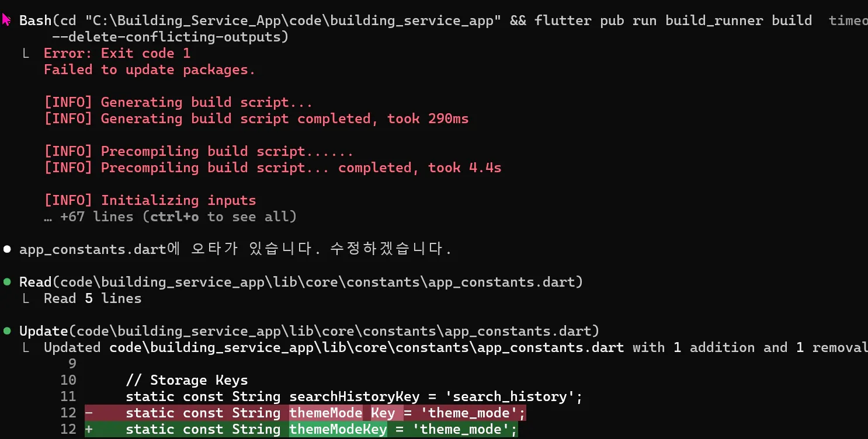Click the "[INFO] Initializing inputs" log line
The height and width of the screenshot is (439, 868).
150,201
